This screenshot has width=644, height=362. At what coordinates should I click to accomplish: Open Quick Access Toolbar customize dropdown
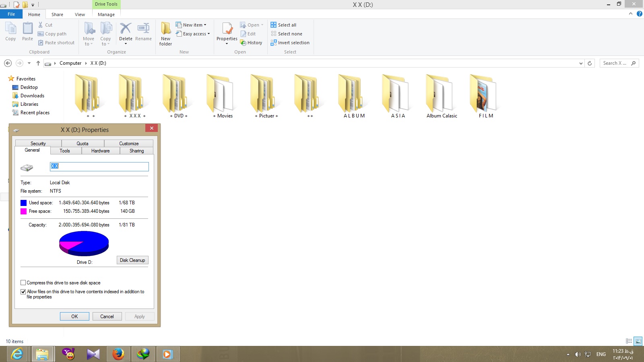pyautogui.click(x=33, y=5)
